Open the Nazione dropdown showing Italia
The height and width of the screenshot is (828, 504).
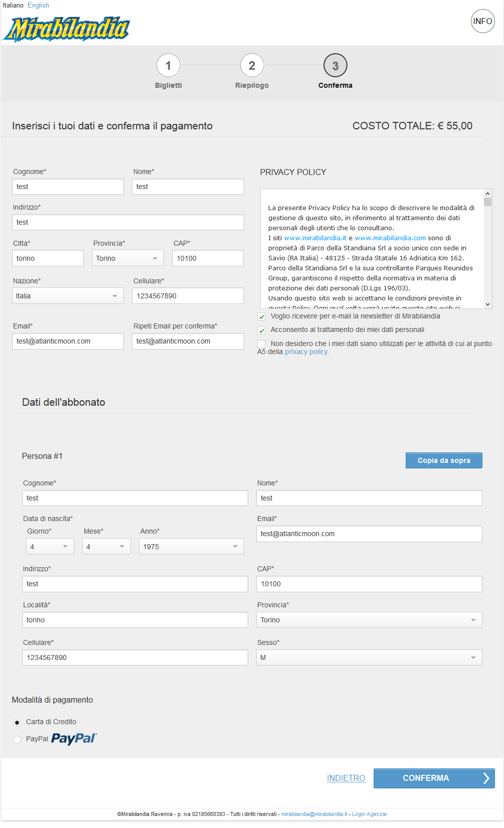68,296
